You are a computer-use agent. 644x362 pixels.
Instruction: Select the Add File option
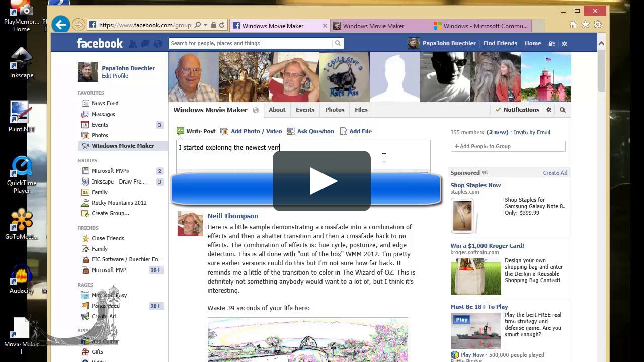coord(356,131)
